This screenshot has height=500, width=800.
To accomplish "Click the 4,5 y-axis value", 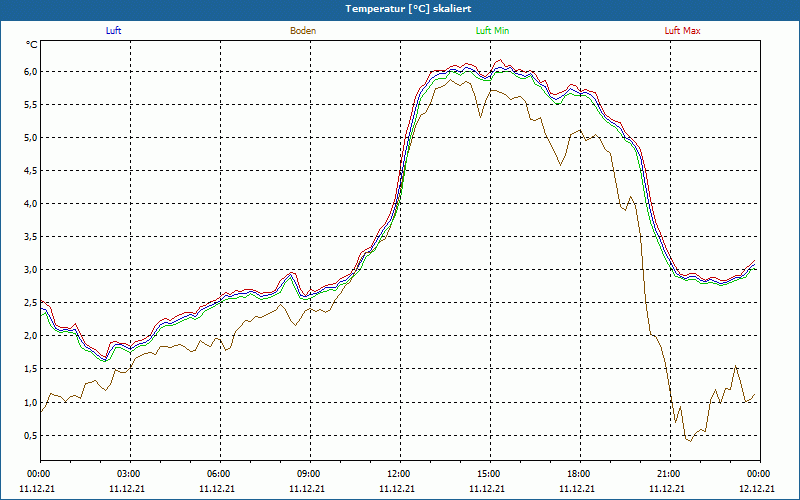I will point(32,171).
